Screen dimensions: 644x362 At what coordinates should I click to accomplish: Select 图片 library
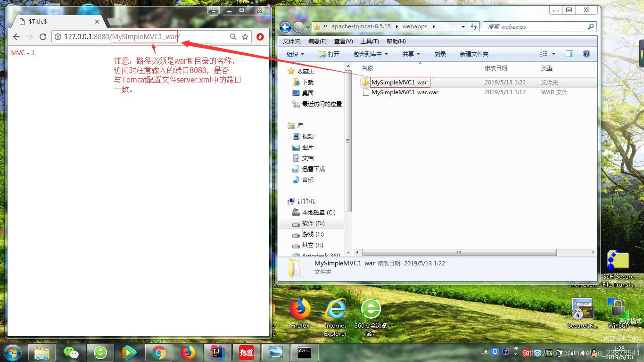[x=303, y=147]
